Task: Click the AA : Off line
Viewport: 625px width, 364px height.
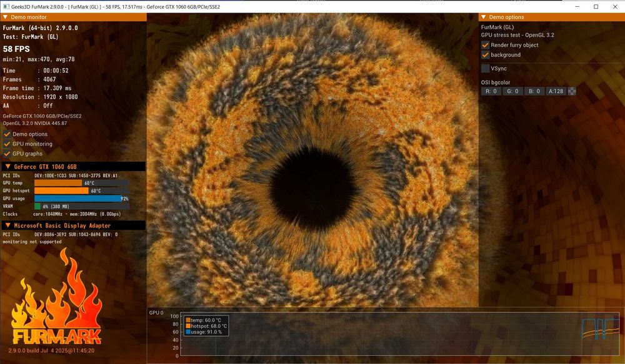Action: pyautogui.click(x=28, y=106)
